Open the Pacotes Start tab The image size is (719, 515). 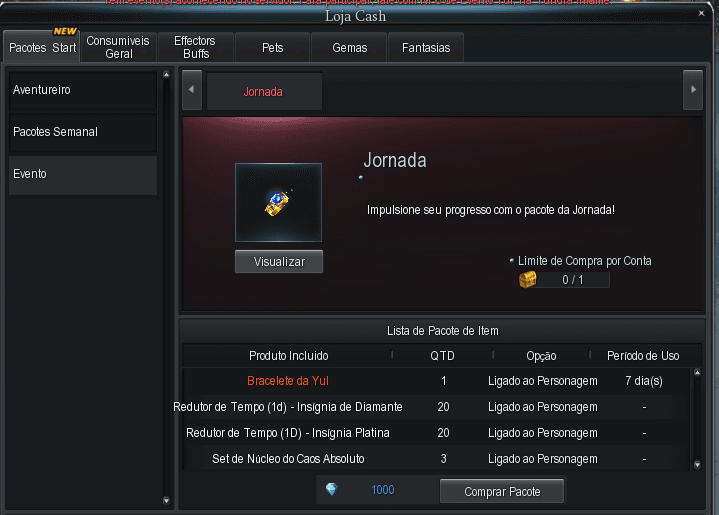pyautogui.click(x=42, y=47)
